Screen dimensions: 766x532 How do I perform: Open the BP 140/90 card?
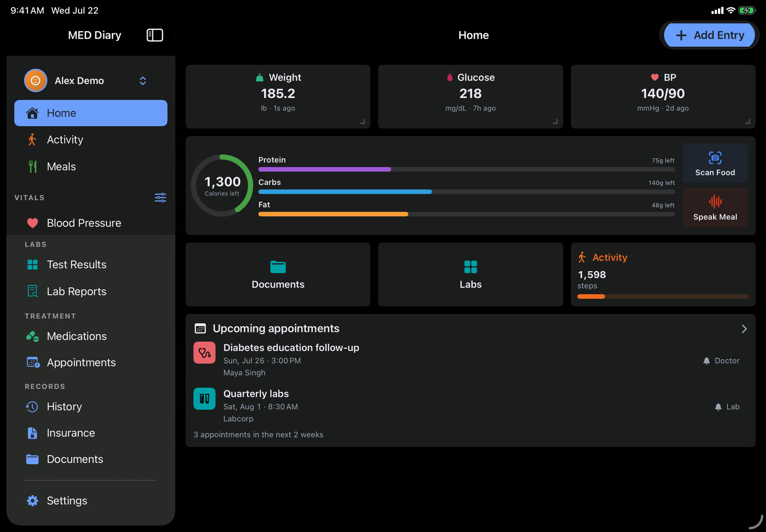click(x=663, y=97)
